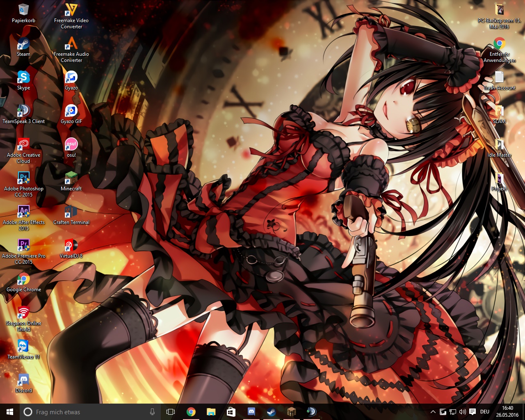The height and width of the screenshot is (420, 525).
Task: Open the Windows Start menu
Action: point(10,412)
